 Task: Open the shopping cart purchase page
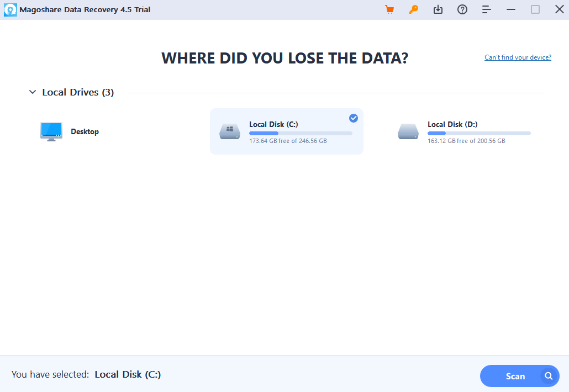(389, 9)
